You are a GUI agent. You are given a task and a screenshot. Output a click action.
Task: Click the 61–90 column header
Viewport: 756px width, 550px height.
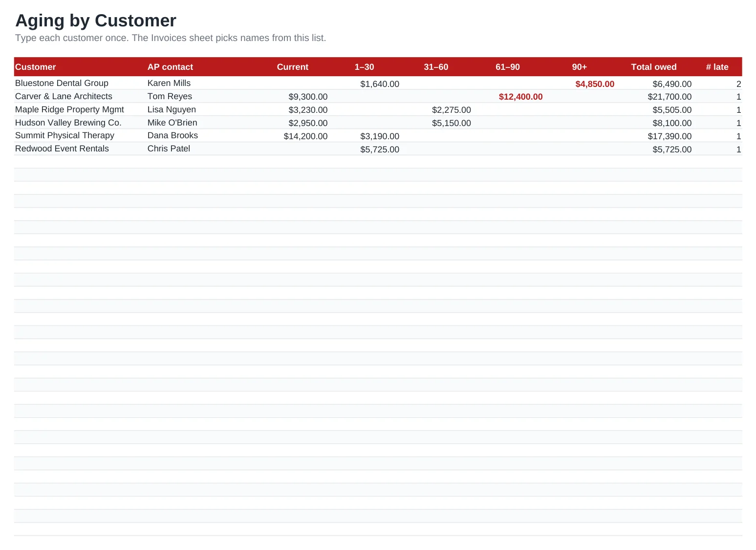[508, 67]
